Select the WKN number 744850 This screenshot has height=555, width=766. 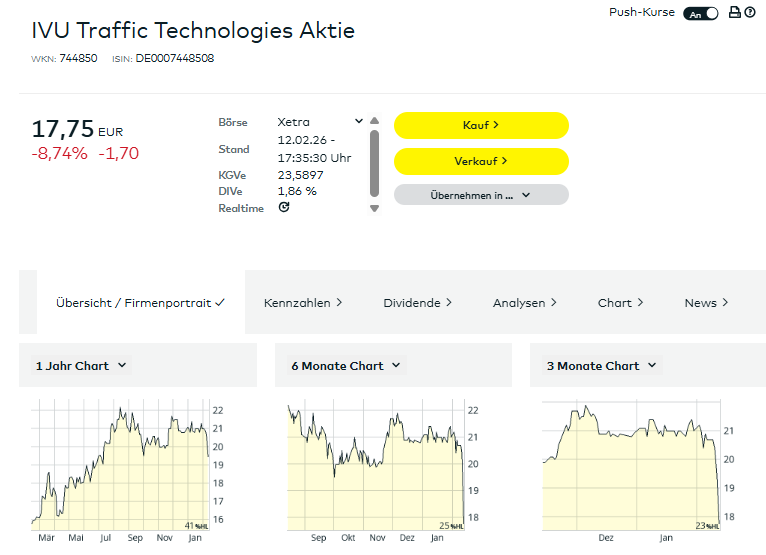click(78, 58)
